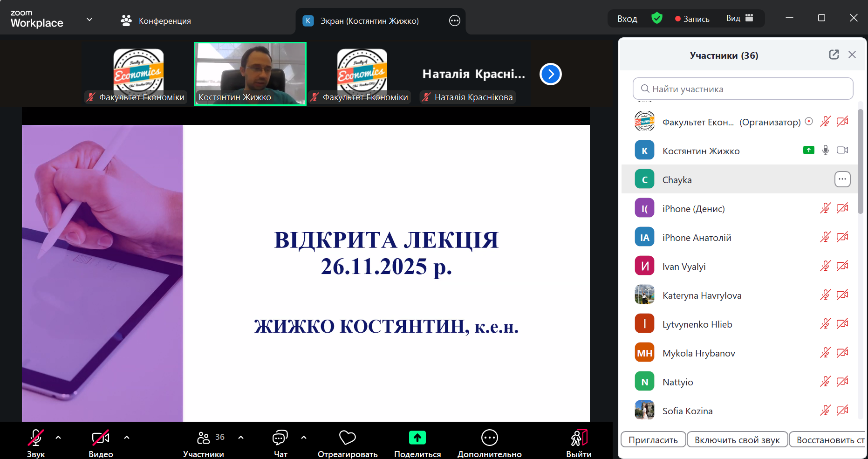Screen dimensions: 868x459
Task: Switch to the Conference tab
Action: (x=156, y=21)
